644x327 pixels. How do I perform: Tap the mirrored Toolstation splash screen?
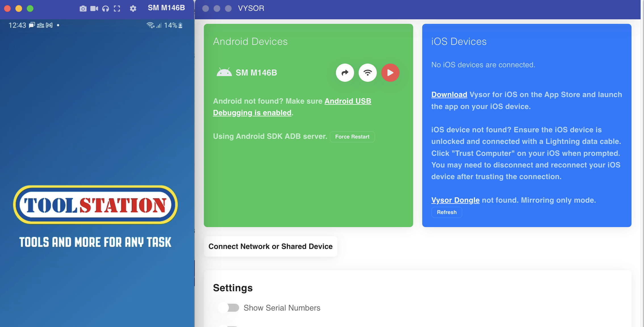[95, 204]
